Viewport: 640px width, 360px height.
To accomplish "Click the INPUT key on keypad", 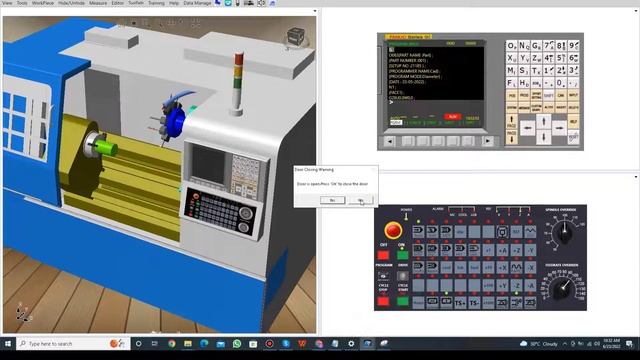I will 573,96.
